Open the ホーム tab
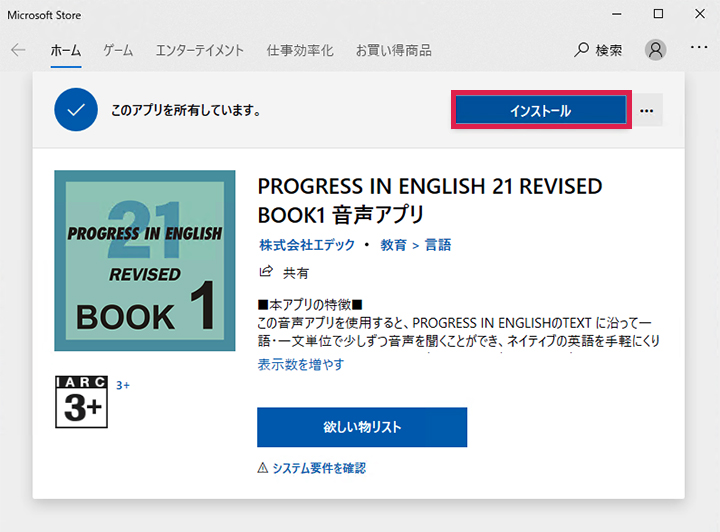Screen dimensions: 720x532 coord(66,50)
